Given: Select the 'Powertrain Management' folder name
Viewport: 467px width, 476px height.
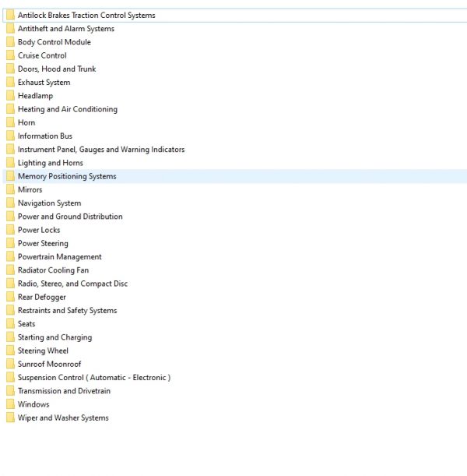Looking at the screenshot, I should click(x=60, y=256).
